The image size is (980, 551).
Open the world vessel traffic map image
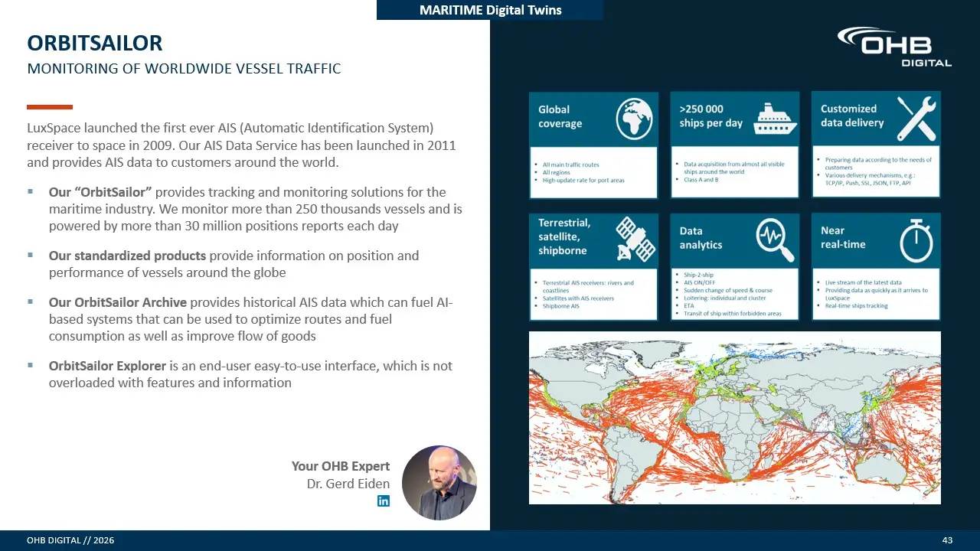point(735,418)
